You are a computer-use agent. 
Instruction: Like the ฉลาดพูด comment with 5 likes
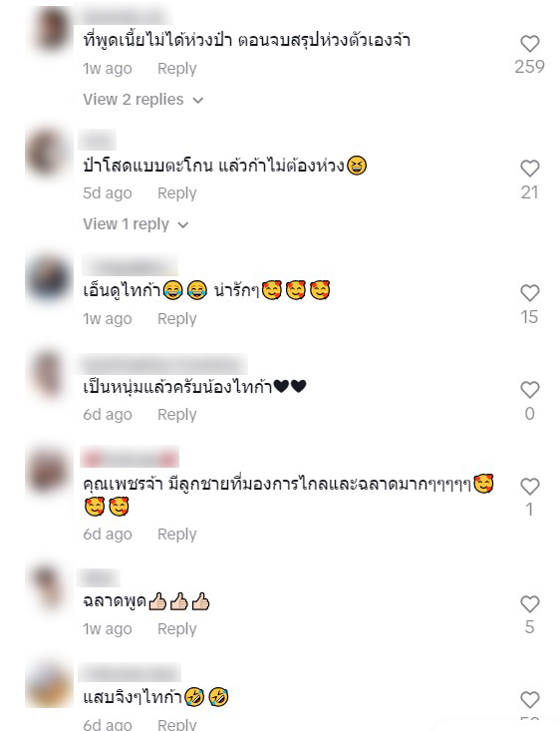pyautogui.click(x=530, y=604)
